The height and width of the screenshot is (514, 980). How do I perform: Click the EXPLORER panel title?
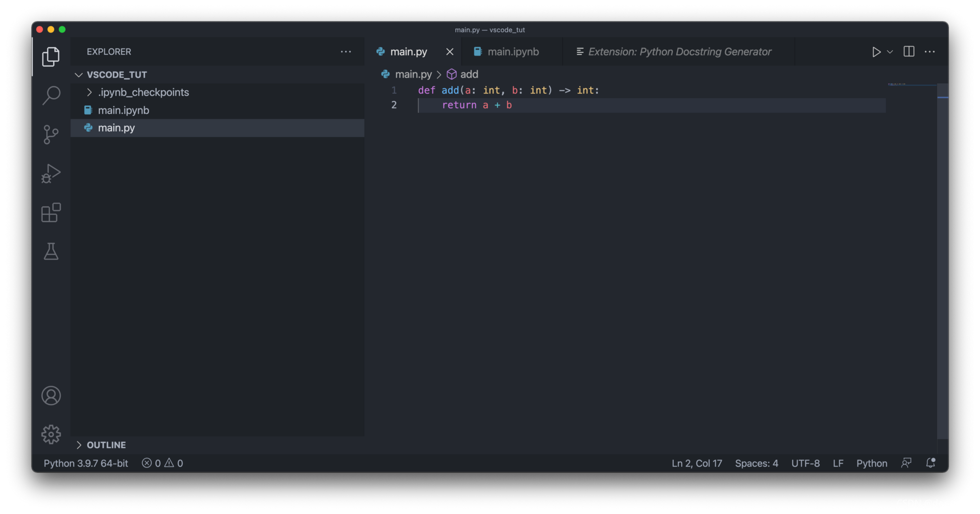[x=109, y=51]
